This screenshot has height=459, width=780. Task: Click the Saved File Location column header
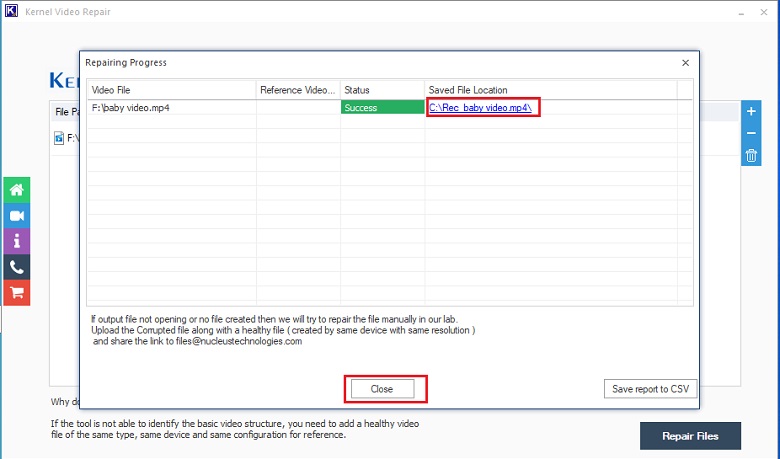pyautogui.click(x=551, y=90)
